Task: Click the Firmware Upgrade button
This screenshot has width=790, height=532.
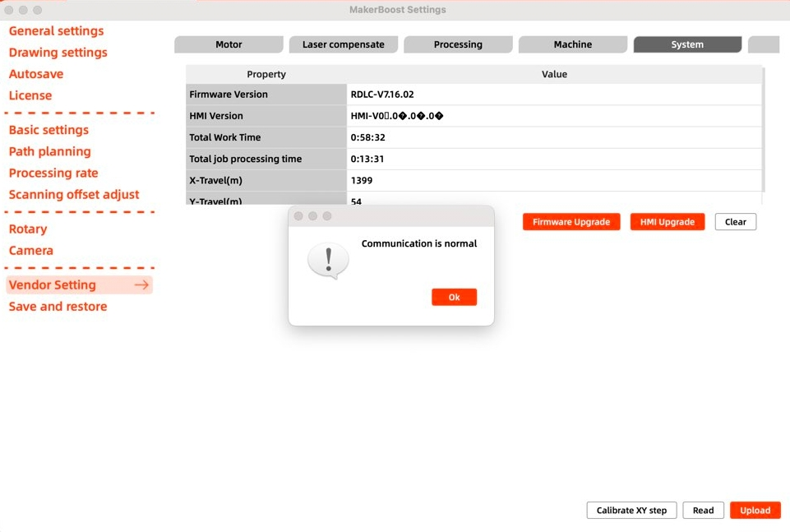Action: coord(571,222)
